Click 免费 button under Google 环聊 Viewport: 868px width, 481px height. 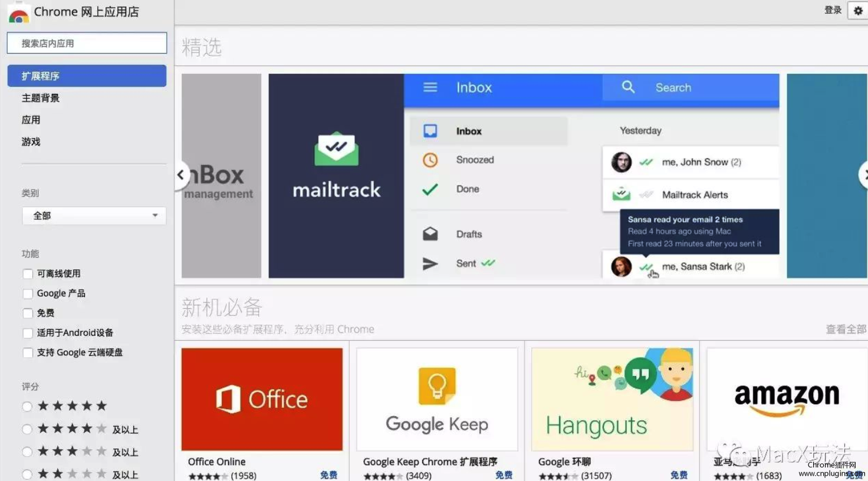tap(679, 475)
